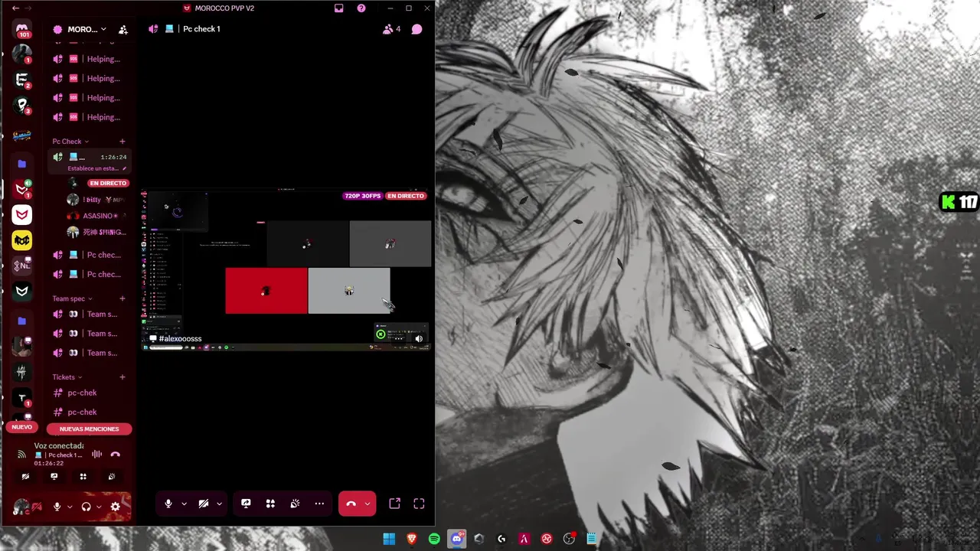Screen dimensions: 980x551
Task: Edit Pc check channel status pencil
Action: tap(124, 168)
